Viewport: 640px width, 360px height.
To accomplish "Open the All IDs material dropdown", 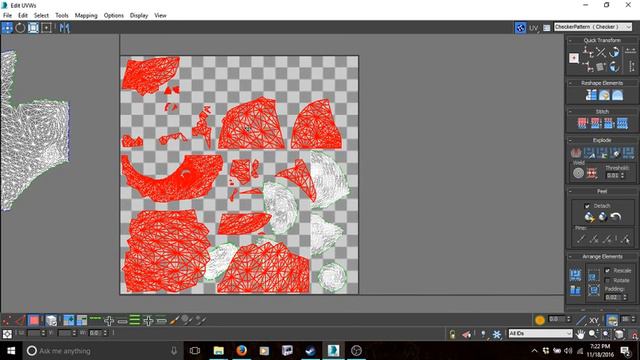I will click(x=540, y=333).
